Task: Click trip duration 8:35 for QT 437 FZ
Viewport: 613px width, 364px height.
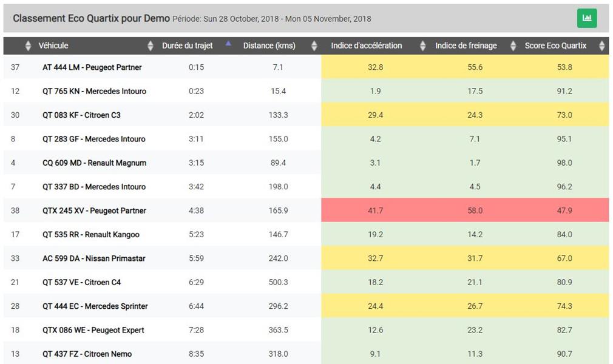Action: click(196, 354)
